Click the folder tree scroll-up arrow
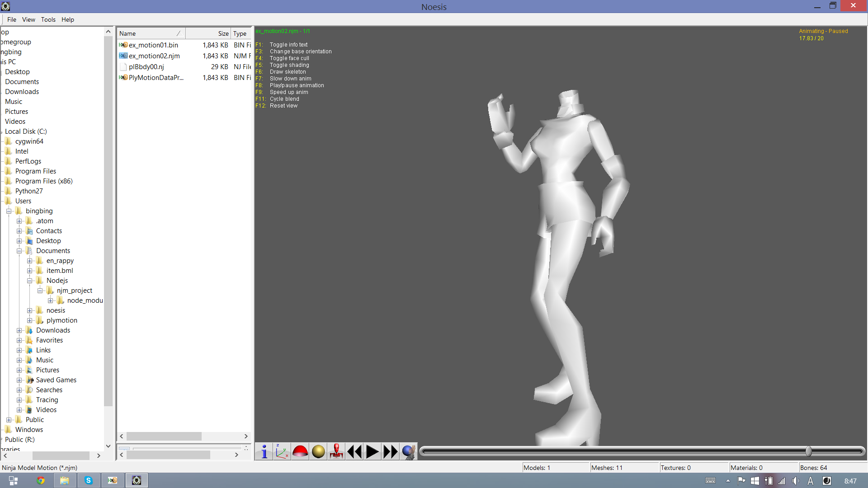This screenshot has height=488, width=868. click(x=108, y=31)
